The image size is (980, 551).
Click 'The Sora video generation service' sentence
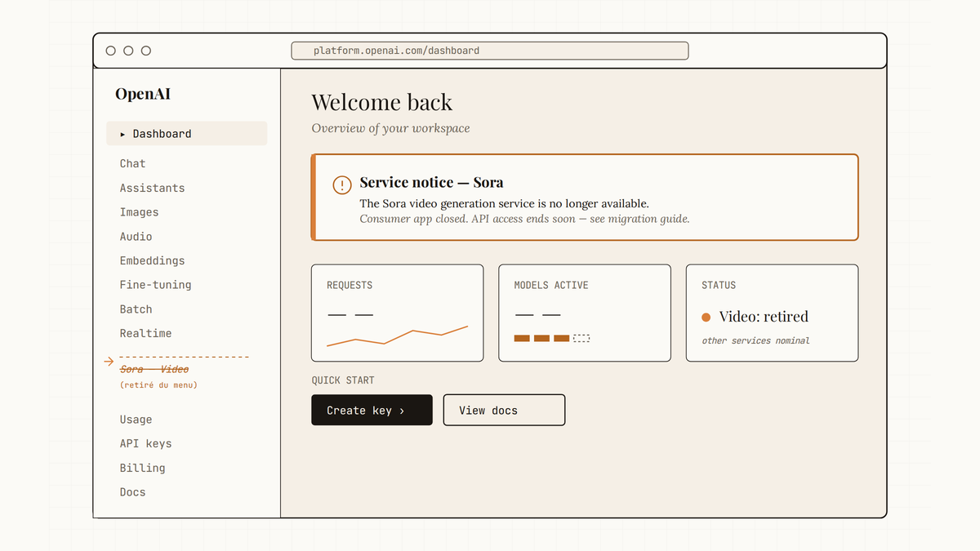click(504, 203)
